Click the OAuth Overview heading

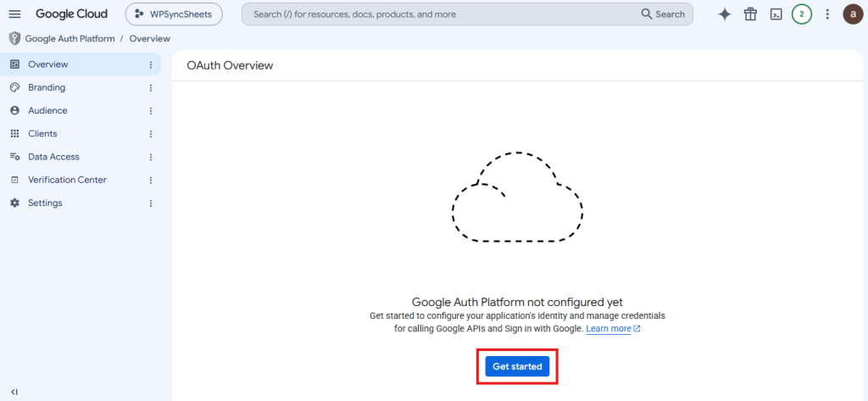click(230, 65)
